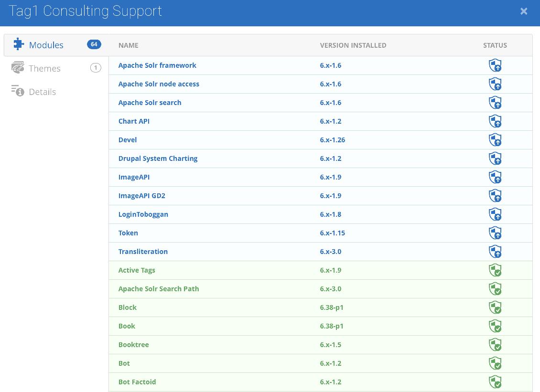Click update shield icon for Drupal System Charting
This screenshot has width=540, height=392.
(x=495, y=159)
